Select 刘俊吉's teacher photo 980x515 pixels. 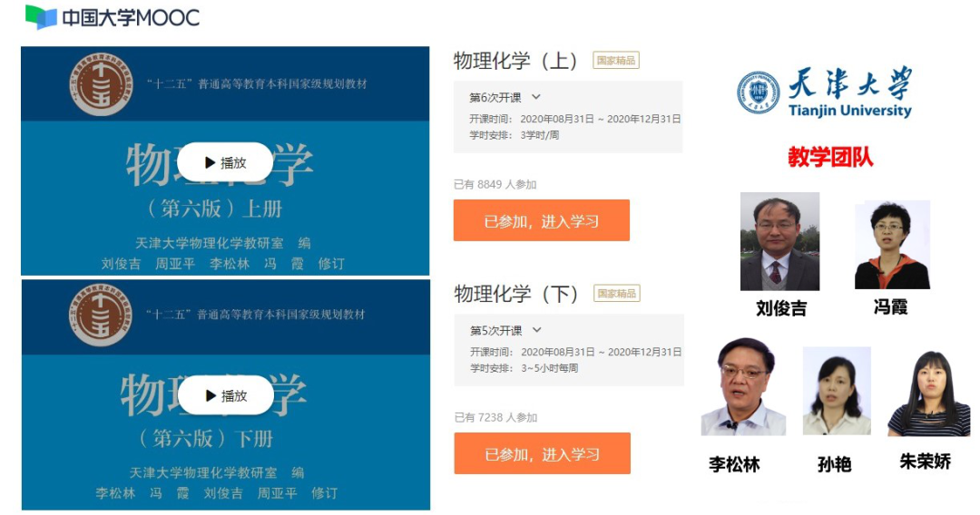click(x=779, y=241)
